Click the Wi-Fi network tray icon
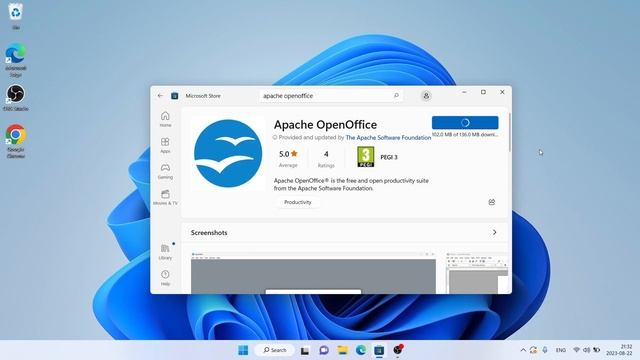640x360 pixels. [x=576, y=350]
